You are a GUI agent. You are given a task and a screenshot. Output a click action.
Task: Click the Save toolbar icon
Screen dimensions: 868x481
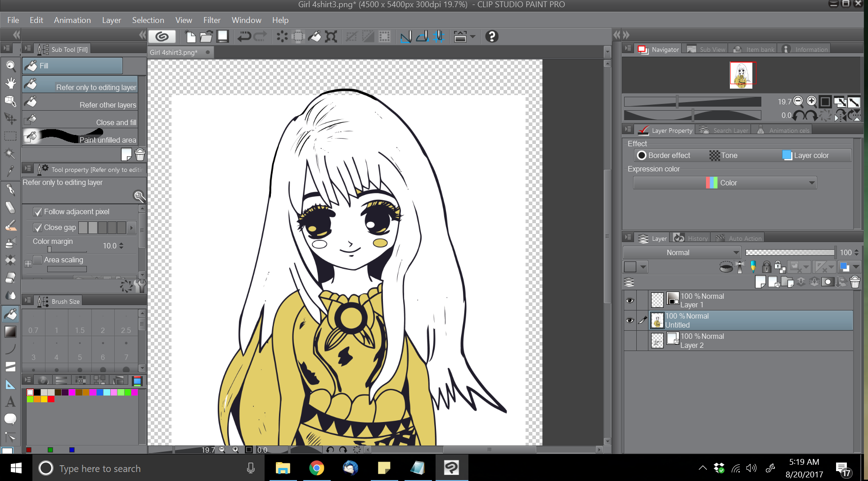pyautogui.click(x=223, y=36)
